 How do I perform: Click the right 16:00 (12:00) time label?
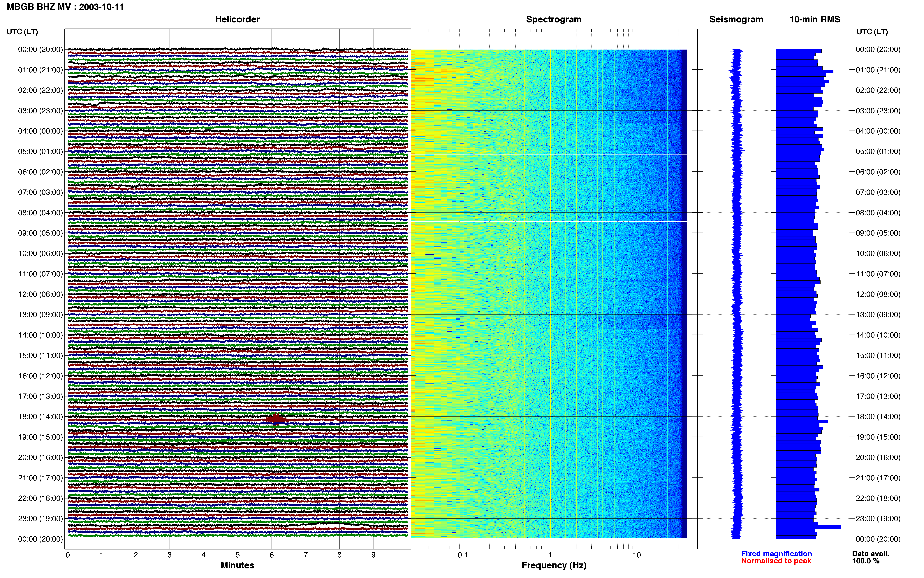tap(878, 376)
